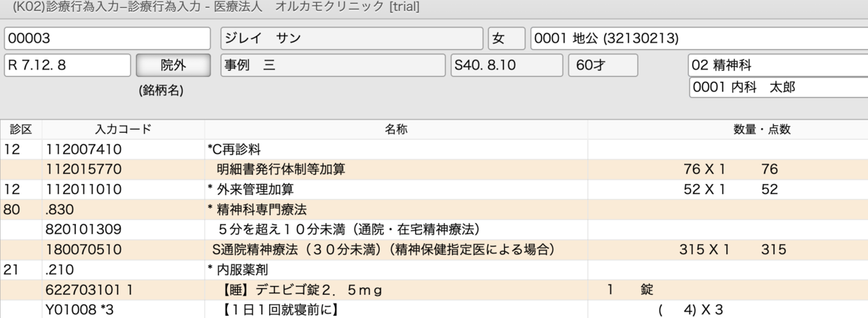Select the S通院精神療法 row
The height and width of the screenshot is (318, 868).
[x=434, y=250]
